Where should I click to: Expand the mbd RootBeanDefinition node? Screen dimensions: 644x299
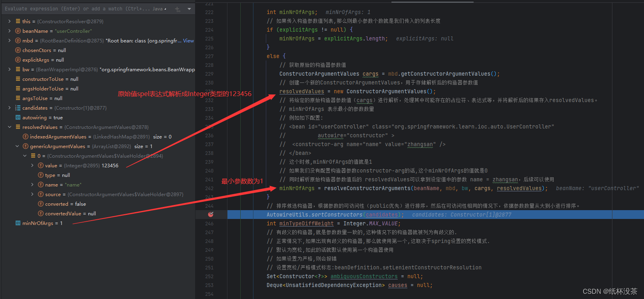[x=10, y=40]
